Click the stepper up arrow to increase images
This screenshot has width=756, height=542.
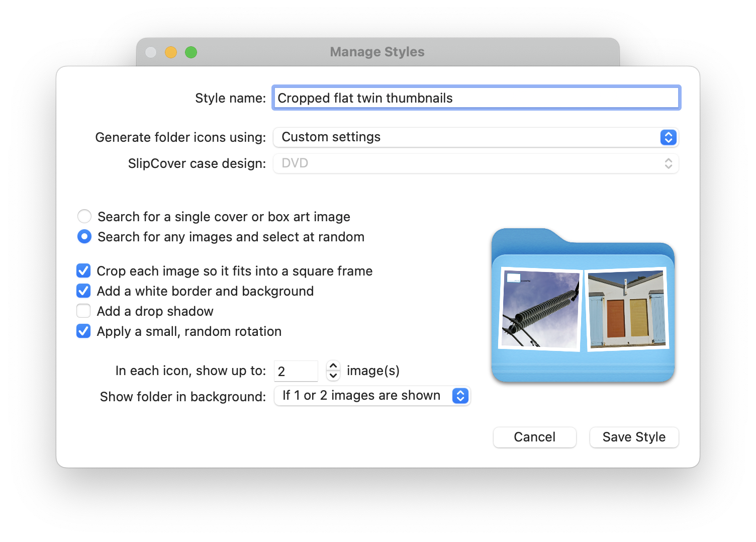pos(333,366)
